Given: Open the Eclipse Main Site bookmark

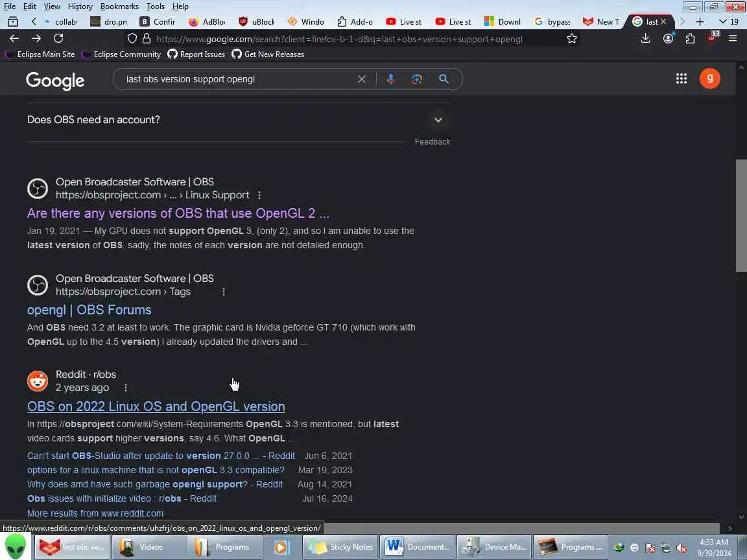Looking at the screenshot, I should (40, 54).
